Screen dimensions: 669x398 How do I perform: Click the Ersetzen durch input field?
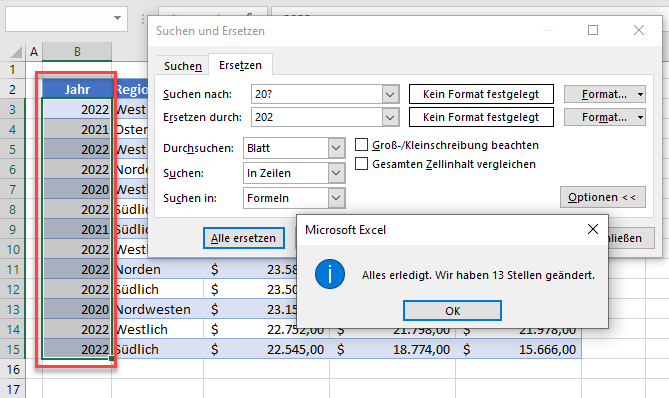pos(317,117)
